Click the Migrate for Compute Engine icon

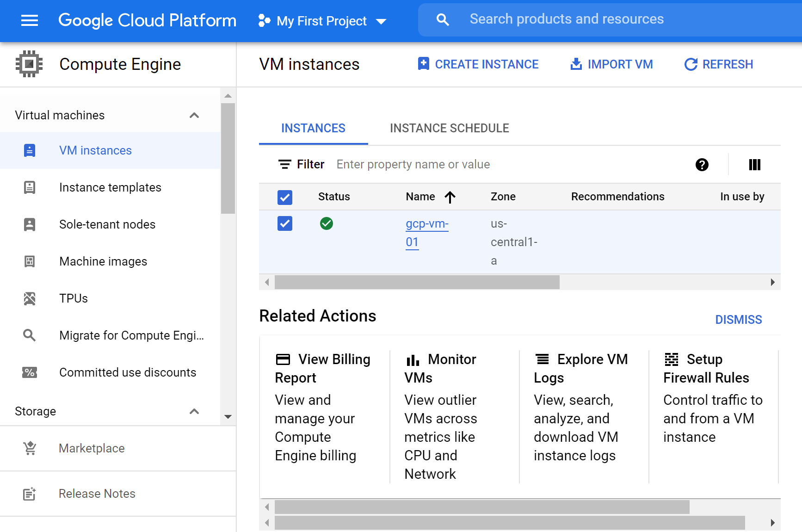pyautogui.click(x=30, y=335)
